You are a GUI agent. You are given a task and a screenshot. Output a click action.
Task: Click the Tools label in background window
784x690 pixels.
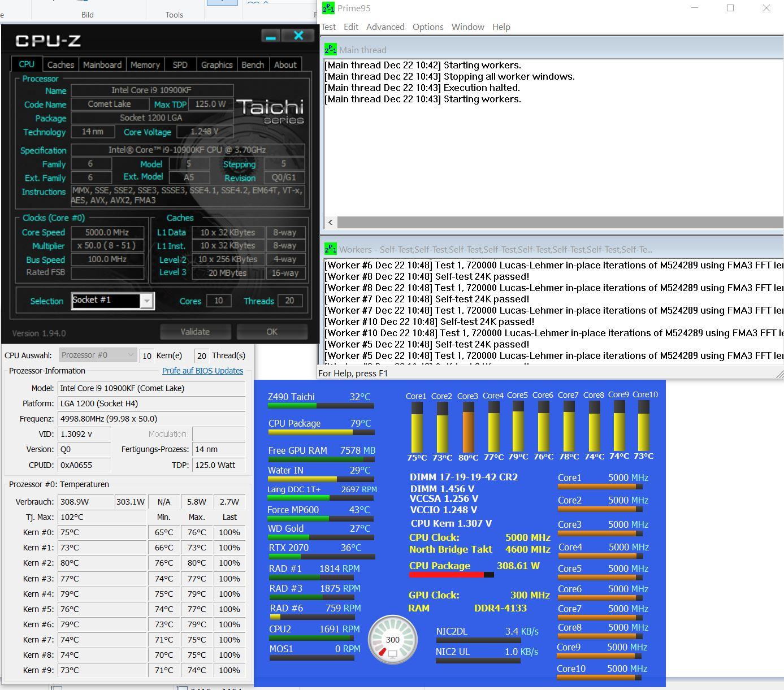(174, 15)
